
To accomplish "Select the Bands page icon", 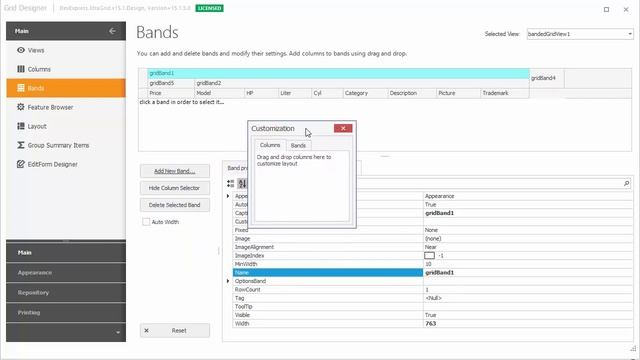I will point(21,88).
